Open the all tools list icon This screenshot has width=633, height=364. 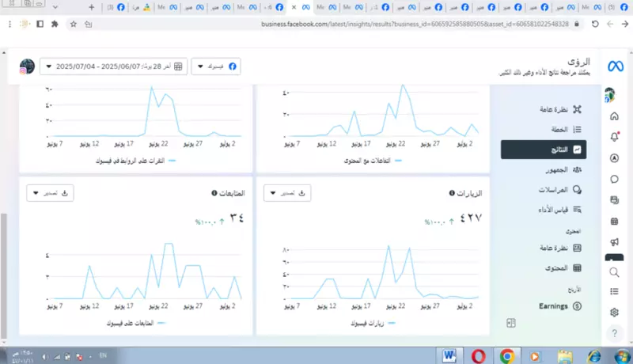point(614,291)
